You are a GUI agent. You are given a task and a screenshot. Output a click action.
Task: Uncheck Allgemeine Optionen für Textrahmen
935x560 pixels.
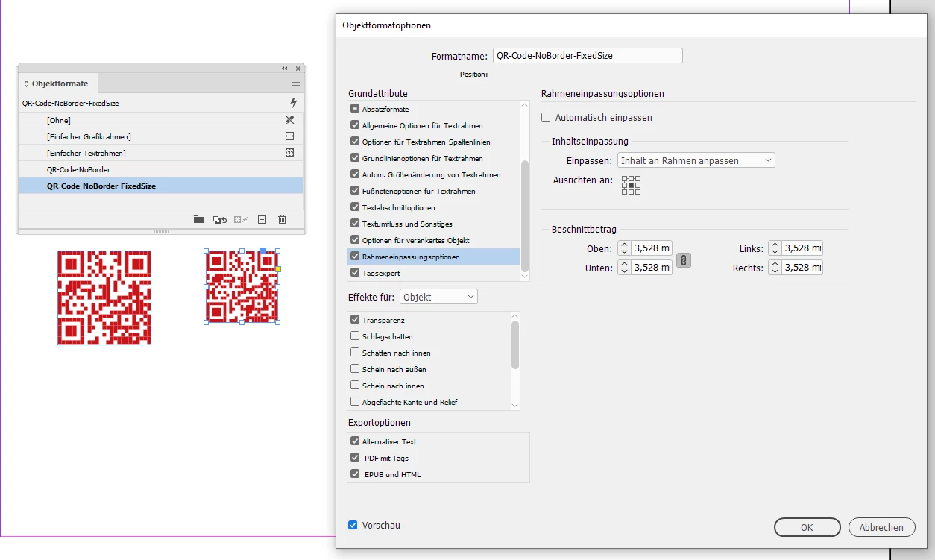tap(355, 125)
